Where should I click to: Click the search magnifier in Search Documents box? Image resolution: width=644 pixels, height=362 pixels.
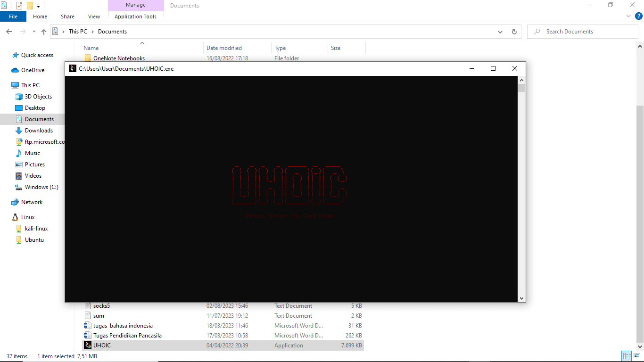537,31
